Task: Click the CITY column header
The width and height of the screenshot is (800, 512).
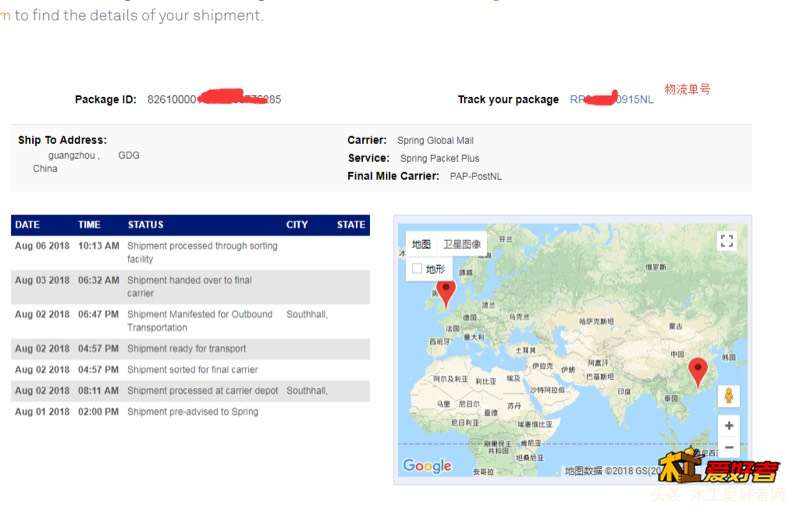Action: [296, 225]
